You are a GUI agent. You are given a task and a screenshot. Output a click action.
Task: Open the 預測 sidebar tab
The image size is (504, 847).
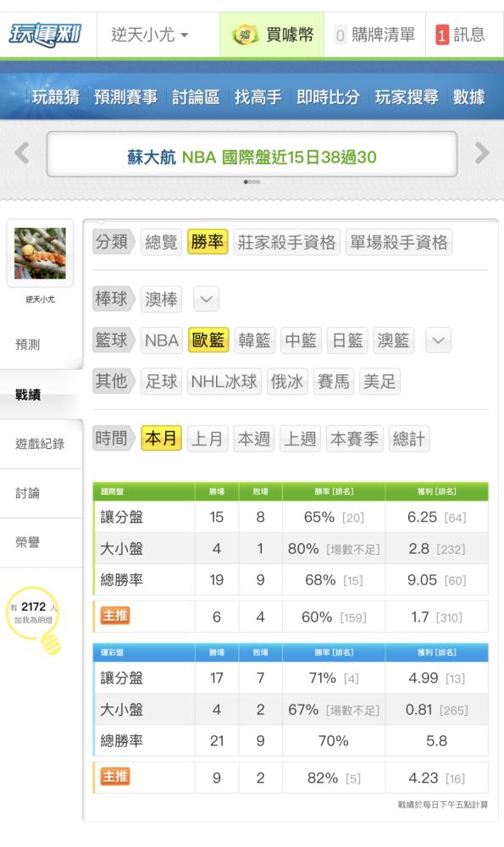click(28, 344)
